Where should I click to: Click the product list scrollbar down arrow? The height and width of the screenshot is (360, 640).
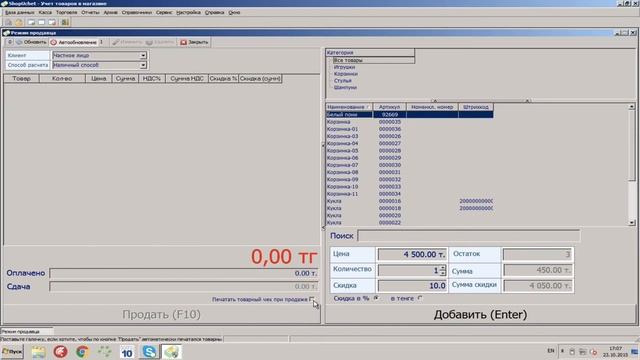point(632,222)
